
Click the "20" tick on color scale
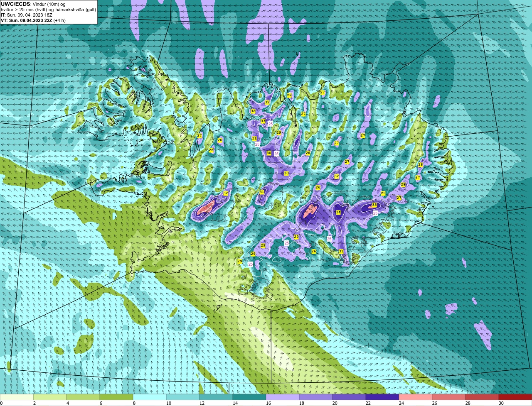pyautogui.click(x=335, y=403)
